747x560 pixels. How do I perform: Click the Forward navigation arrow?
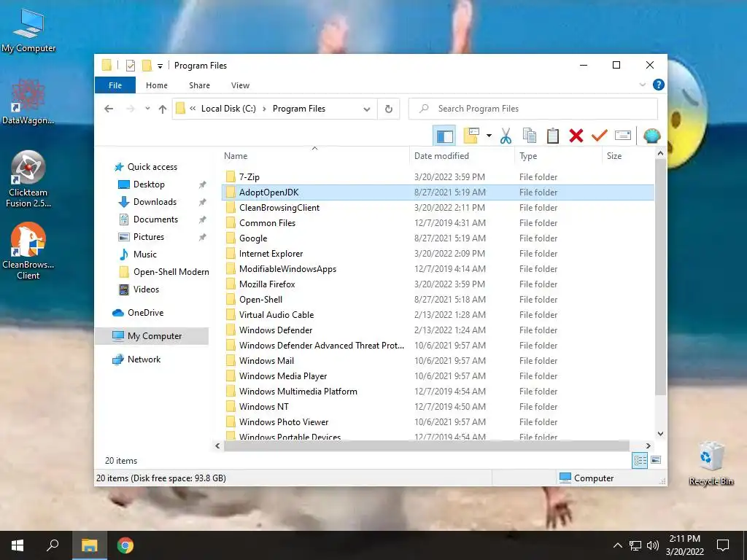131,109
